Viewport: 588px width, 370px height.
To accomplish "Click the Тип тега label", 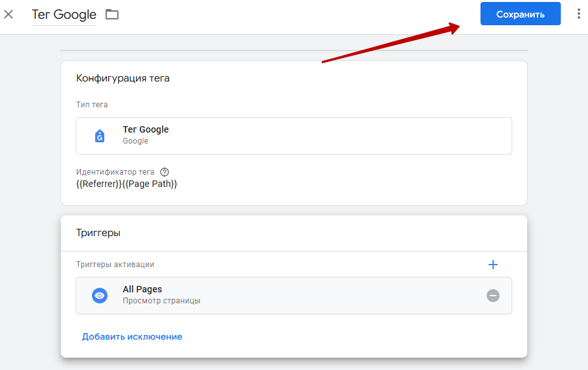I will [x=92, y=105].
